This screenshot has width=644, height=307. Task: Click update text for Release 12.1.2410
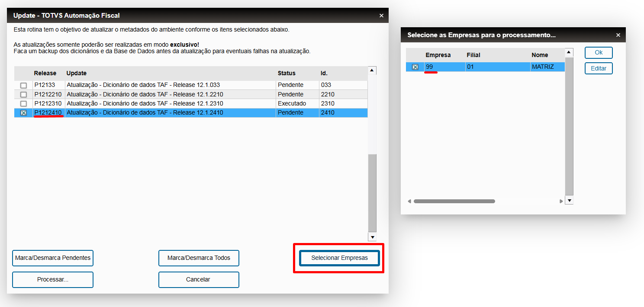(x=145, y=113)
